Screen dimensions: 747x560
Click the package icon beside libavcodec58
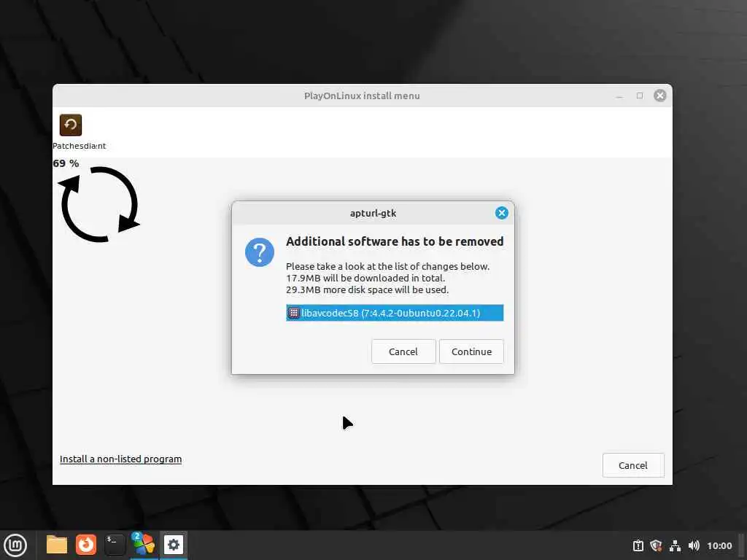(294, 313)
